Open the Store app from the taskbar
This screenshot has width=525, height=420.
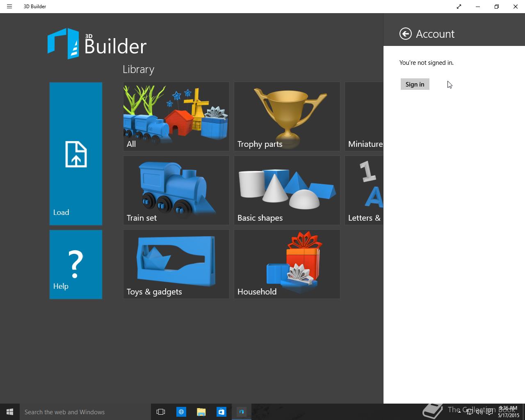pos(221,412)
